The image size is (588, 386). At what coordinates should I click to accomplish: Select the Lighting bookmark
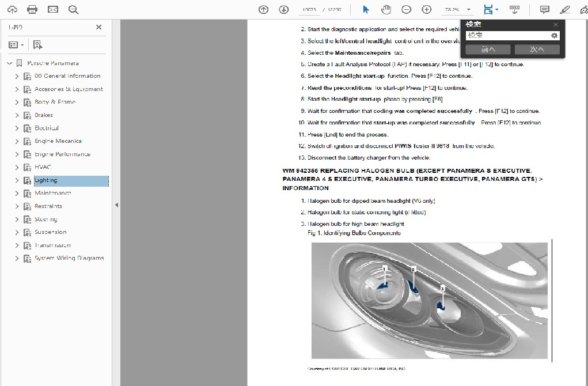[x=46, y=180]
